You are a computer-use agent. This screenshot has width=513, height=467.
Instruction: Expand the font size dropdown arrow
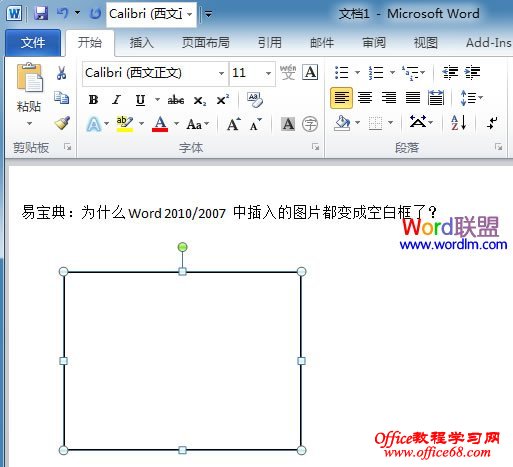(x=268, y=73)
